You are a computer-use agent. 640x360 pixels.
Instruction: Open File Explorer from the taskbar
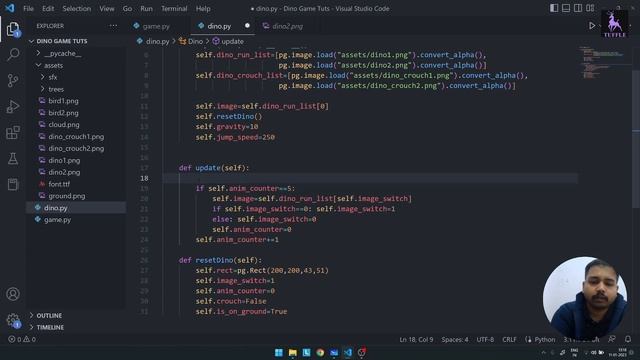(x=293, y=353)
